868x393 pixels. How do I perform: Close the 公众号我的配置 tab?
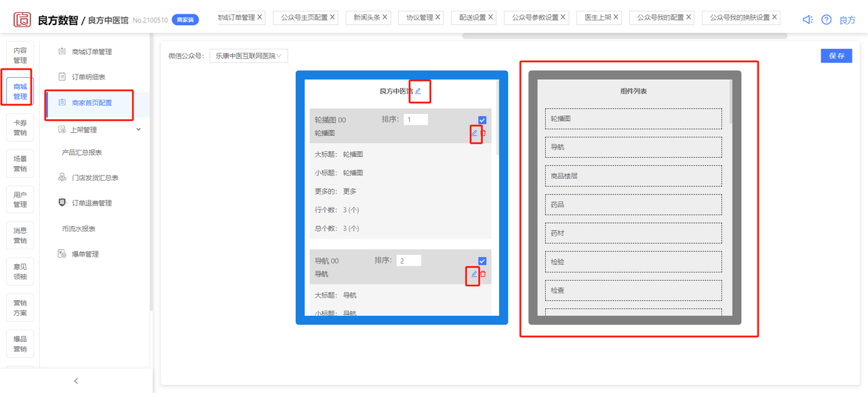click(x=689, y=17)
